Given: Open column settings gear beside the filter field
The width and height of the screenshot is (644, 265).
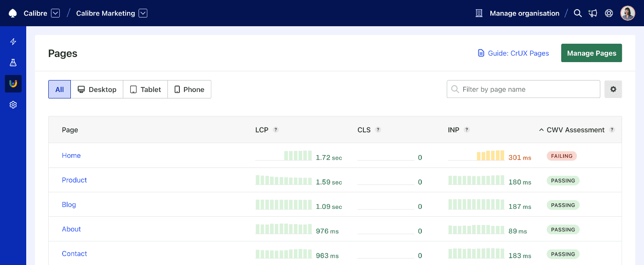Looking at the screenshot, I should (613, 89).
